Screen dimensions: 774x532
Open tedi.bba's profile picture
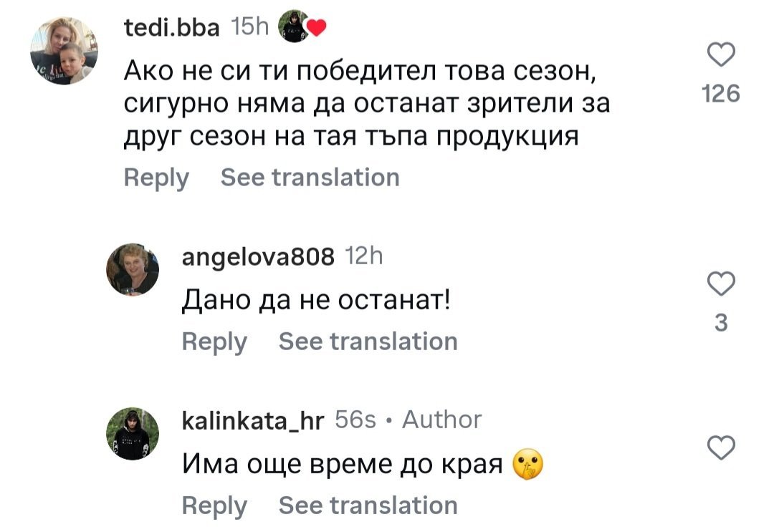(x=64, y=52)
